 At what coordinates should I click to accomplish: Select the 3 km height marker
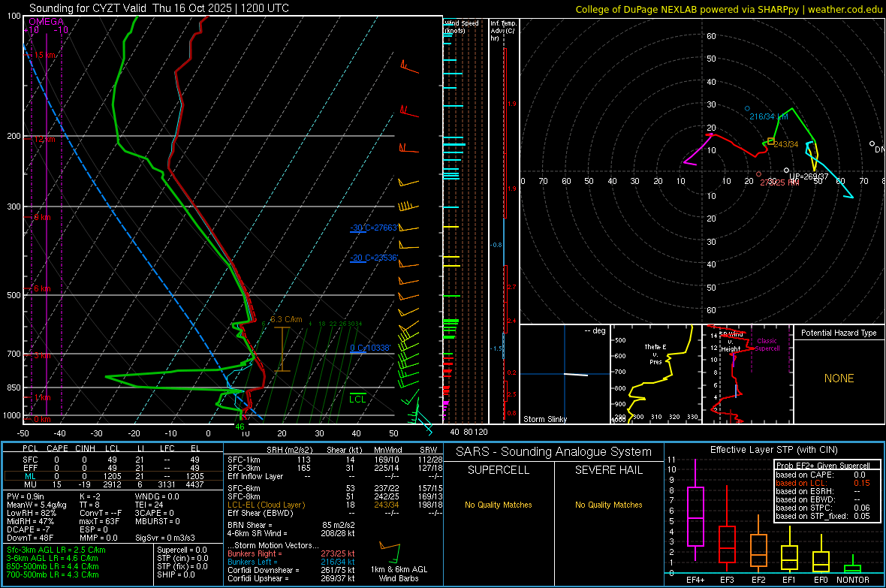[x=43, y=356]
